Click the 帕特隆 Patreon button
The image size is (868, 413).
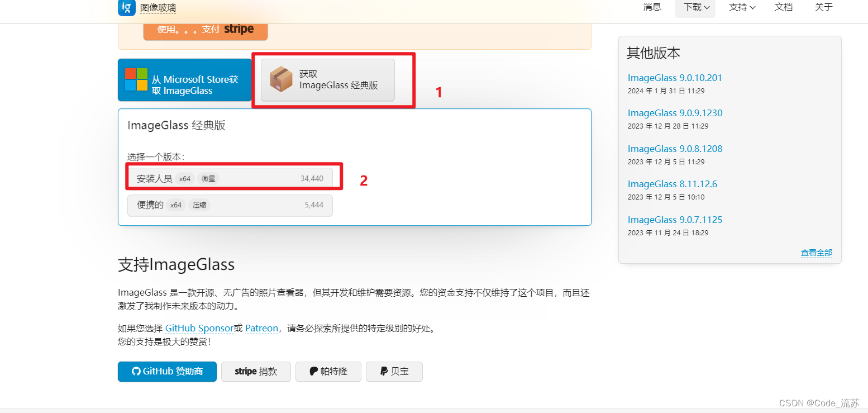[328, 372]
